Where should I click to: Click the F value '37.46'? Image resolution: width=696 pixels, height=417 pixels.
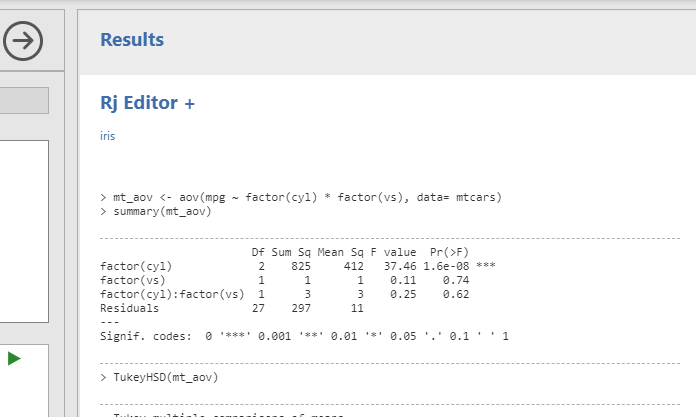pos(400,266)
